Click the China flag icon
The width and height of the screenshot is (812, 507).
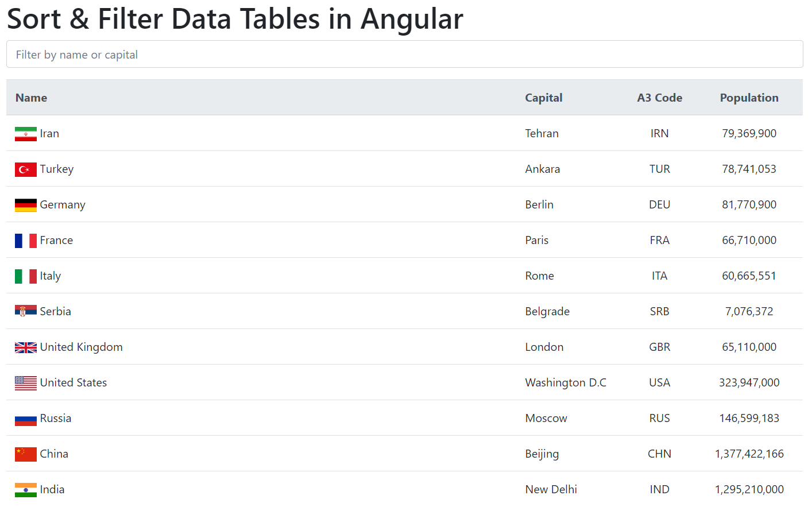point(25,454)
